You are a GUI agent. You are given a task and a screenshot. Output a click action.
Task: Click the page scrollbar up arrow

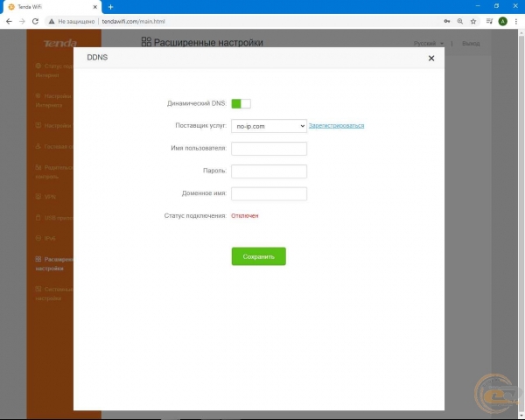click(x=521, y=33)
